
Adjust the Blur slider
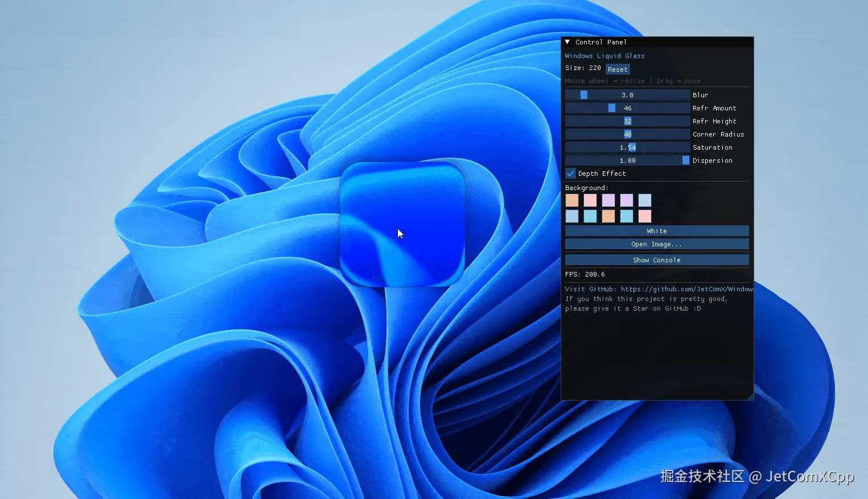pos(627,95)
